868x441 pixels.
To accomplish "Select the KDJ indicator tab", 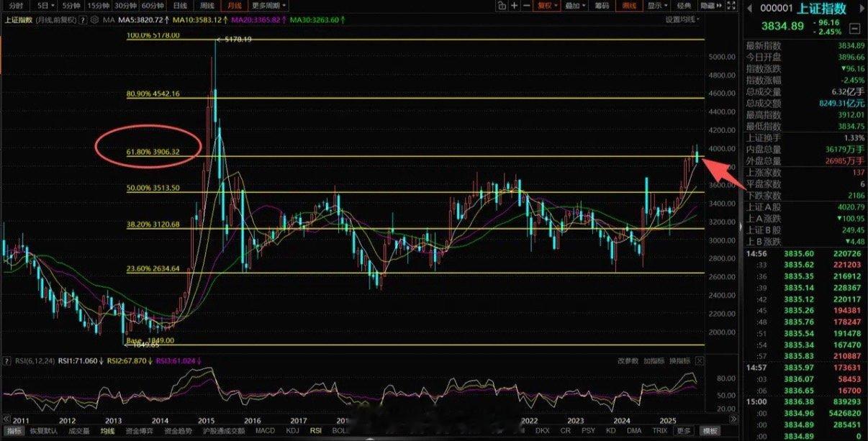I will pyautogui.click(x=292, y=431).
